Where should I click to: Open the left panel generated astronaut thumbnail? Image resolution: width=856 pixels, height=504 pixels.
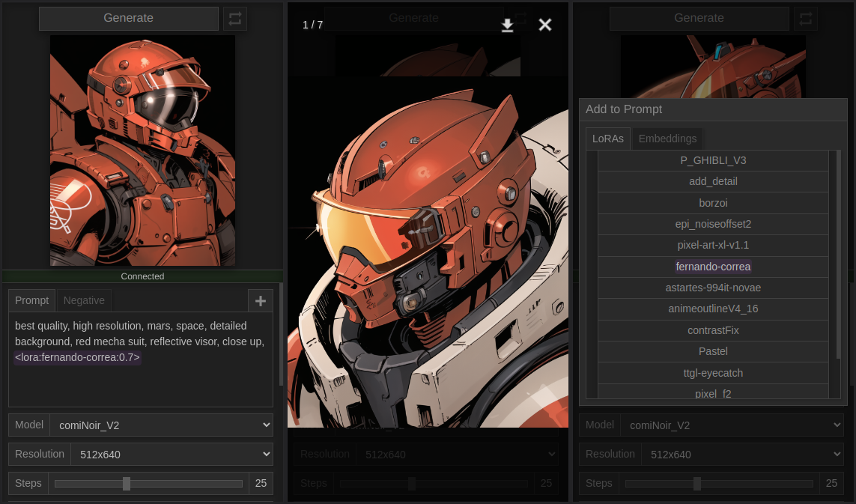pyautogui.click(x=142, y=151)
